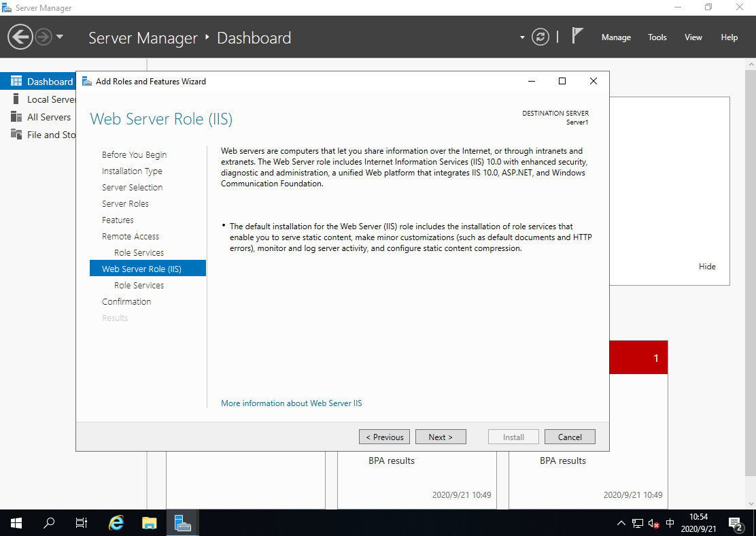Viewport: 756px width, 536px height.
Task: Open the navigation history dropdown arrow
Action: click(60, 37)
